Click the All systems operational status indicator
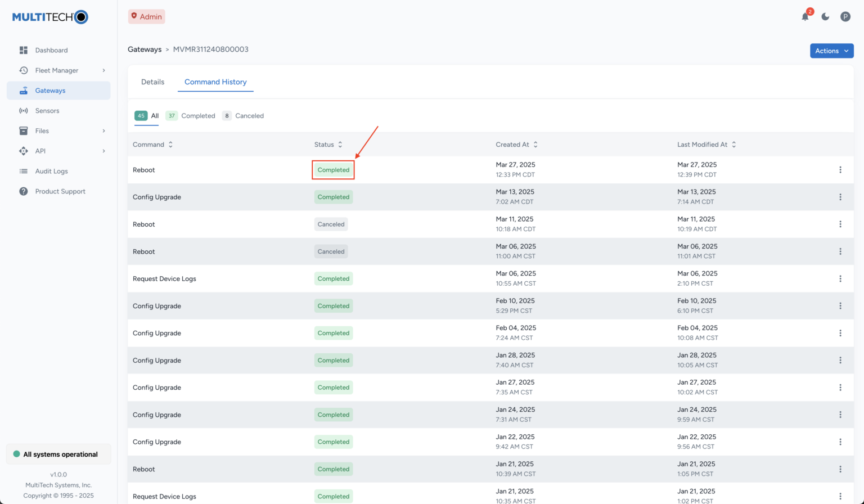The height and width of the screenshot is (504, 864). coord(58,454)
